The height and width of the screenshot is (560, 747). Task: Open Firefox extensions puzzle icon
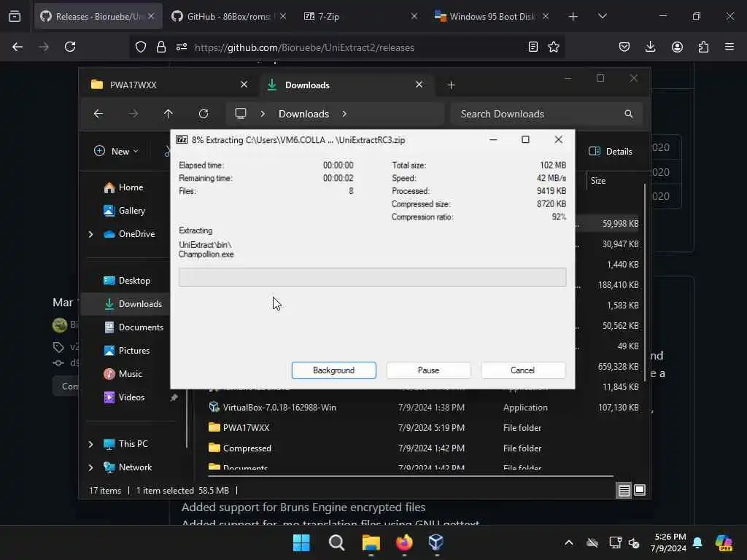coord(703,47)
